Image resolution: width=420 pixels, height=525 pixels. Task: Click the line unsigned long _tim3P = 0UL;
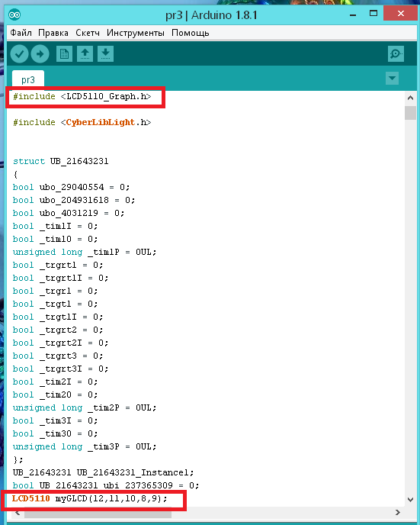click(x=85, y=446)
